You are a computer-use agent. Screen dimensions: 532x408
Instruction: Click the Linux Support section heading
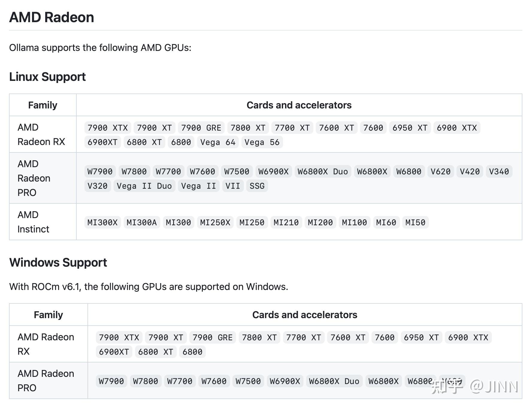point(47,77)
